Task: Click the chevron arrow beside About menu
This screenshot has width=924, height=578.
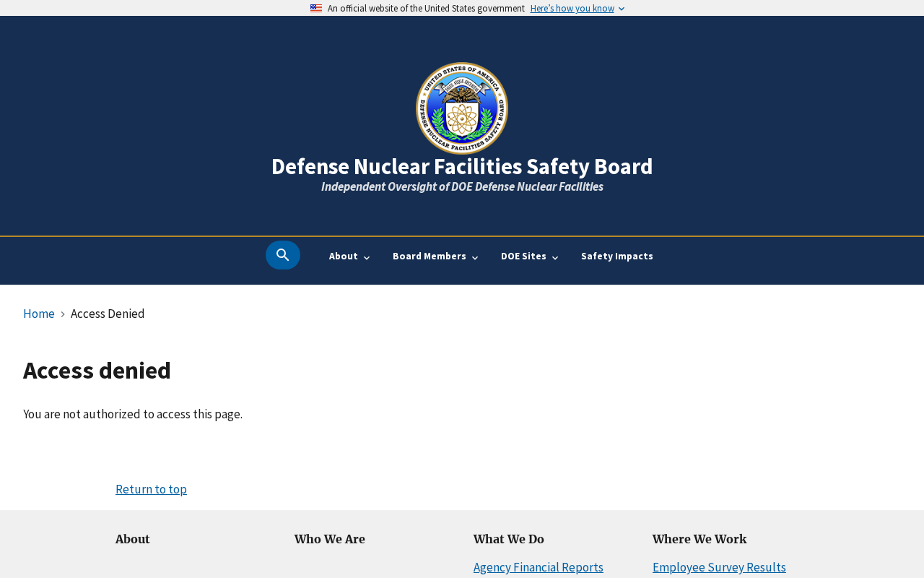Action: (x=367, y=258)
